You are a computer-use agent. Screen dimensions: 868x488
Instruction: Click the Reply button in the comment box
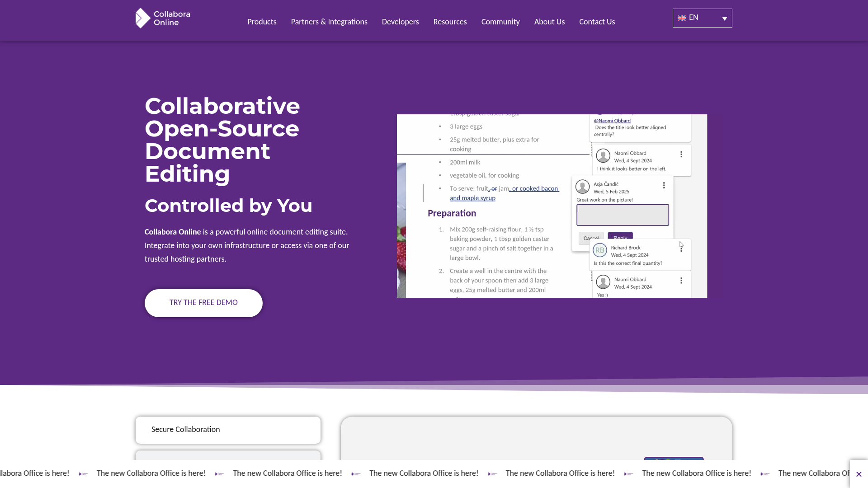click(620, 237)
